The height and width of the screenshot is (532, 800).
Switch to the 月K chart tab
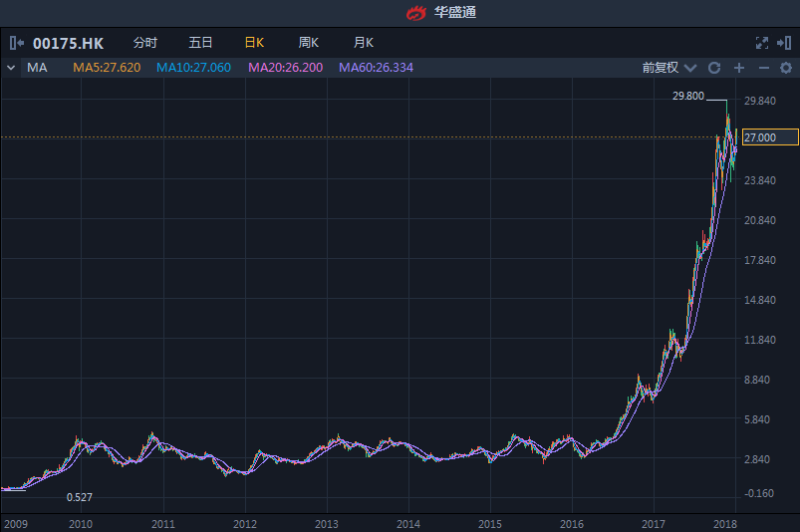364,43
